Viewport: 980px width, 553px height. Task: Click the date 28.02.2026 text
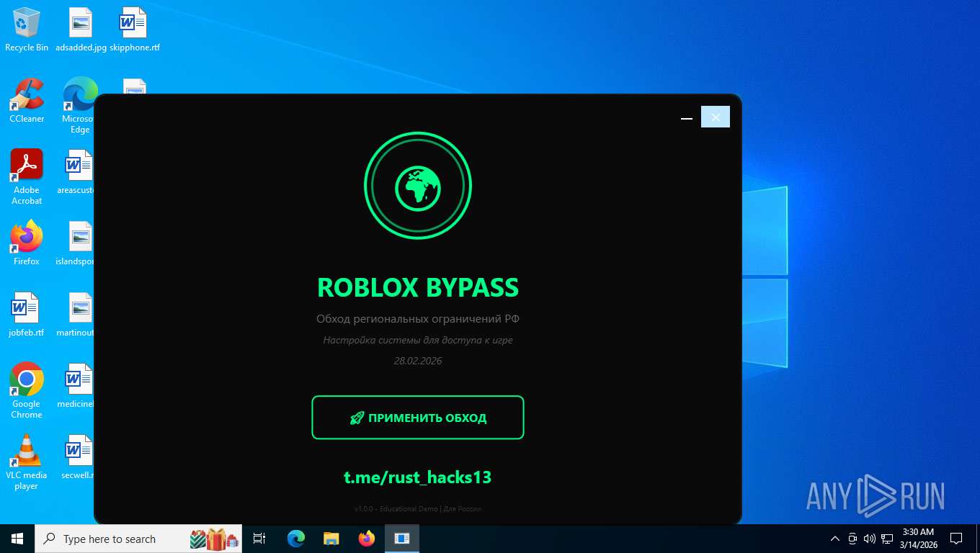tap(418, 361)
